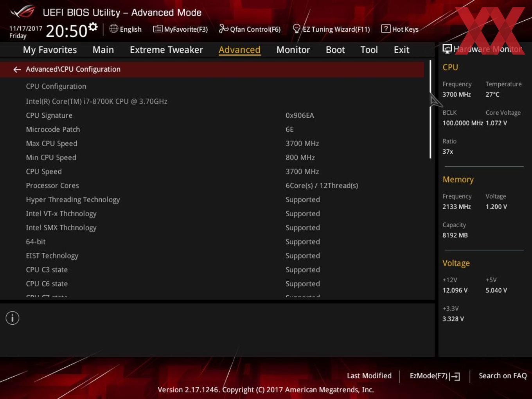Viewport: 532px width, 399px height.
Task: Open the Exit tab
Action: [x=401, y=50]
